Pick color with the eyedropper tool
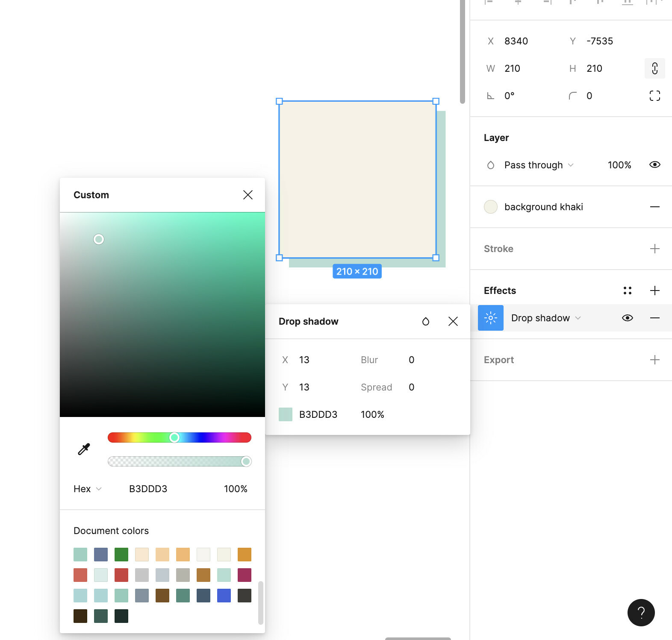The width and height of the screenshot is (672, 640). pyautogui.click(x=84, y=449)
